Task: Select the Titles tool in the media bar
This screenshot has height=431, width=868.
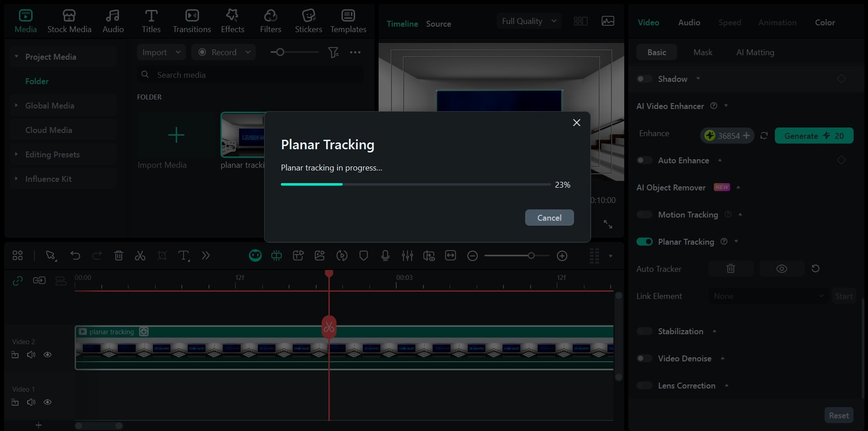Action: (151, 20)
